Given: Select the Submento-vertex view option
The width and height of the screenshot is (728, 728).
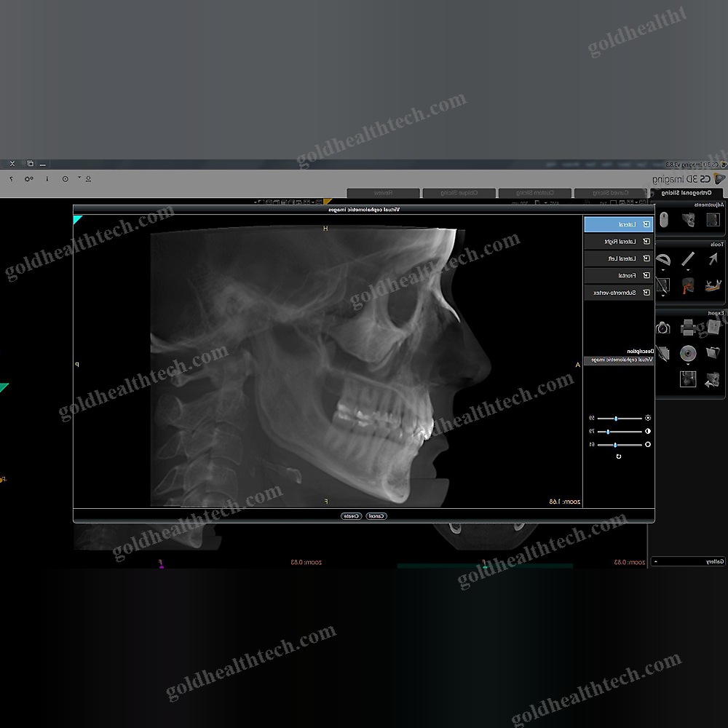Looking at the screenshot, I should coord(618,293).
